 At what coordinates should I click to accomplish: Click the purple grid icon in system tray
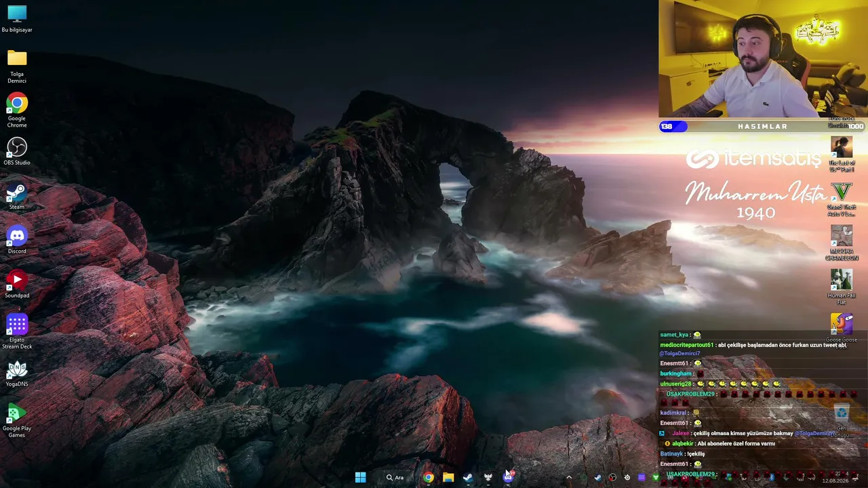point(642,477)
